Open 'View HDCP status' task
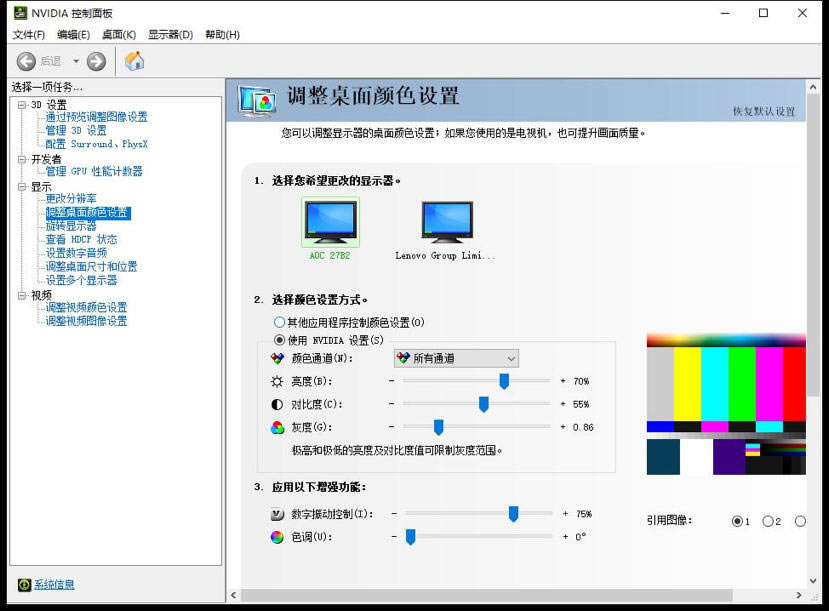 [81, 239]
